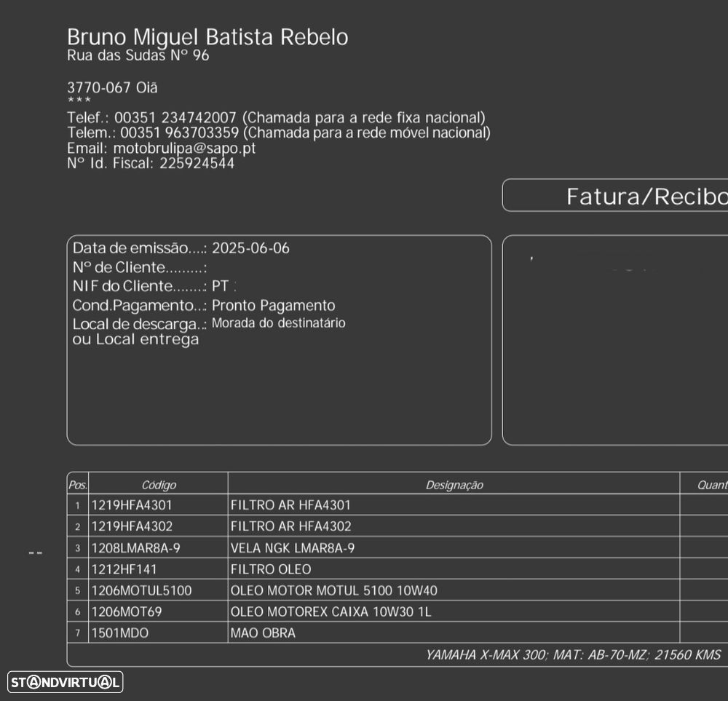This screenshot has width=728, height=701.
Task: Click the Pos. column header
Action: pyautogui.click(x=78, y=485)
